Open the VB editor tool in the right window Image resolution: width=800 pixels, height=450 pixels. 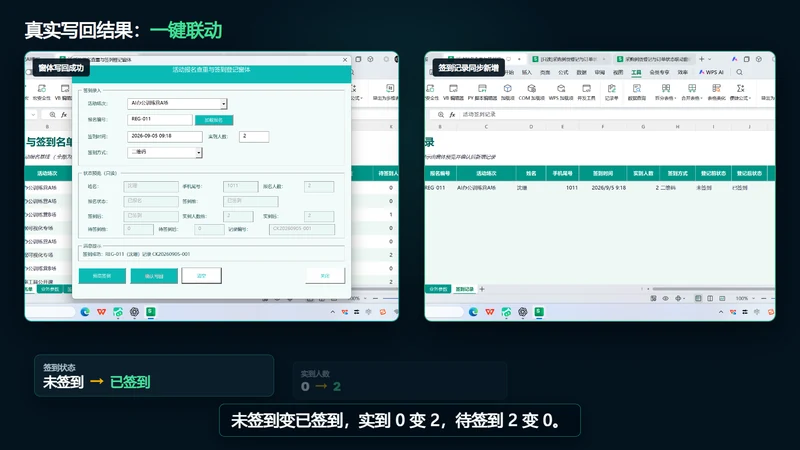tap(453, 92)
